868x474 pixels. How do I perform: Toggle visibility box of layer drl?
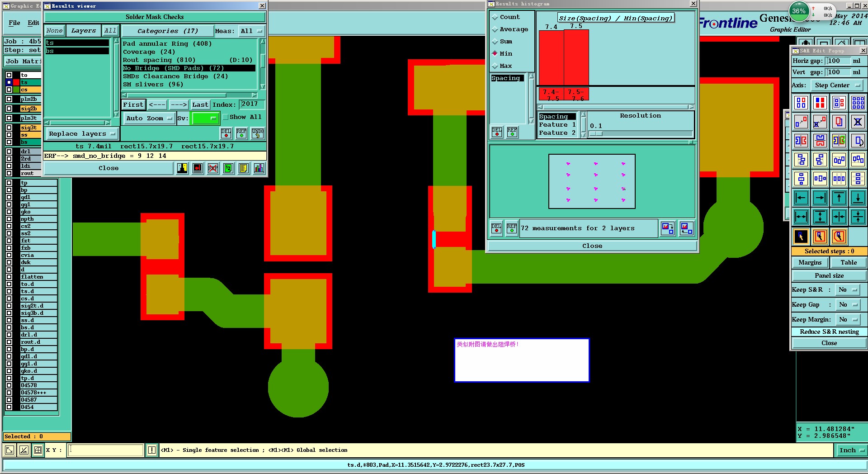point(9,152)
